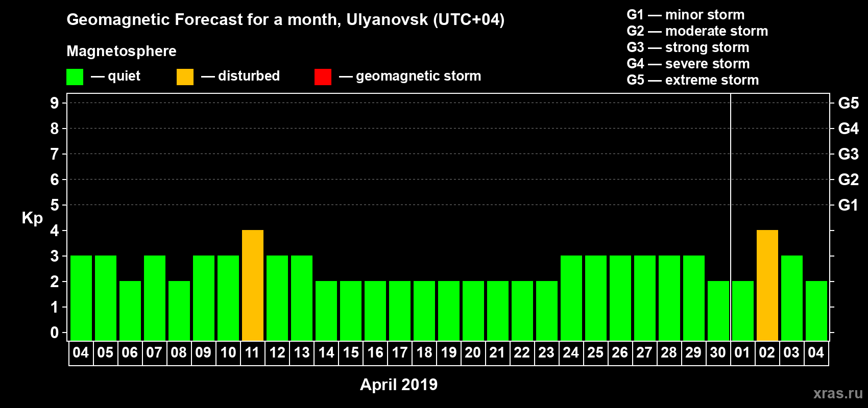Click the right-axis G3 tick label
Screen dimensions: 868x408
coord(849,154)
